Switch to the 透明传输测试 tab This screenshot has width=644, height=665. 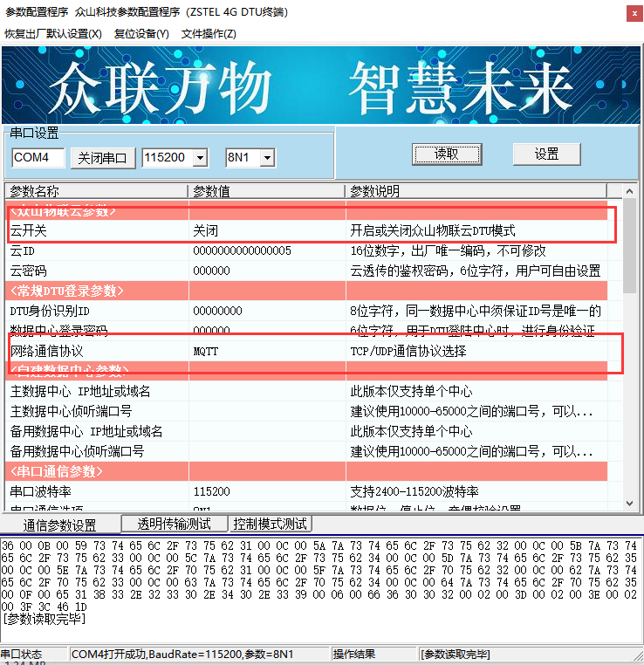click(x=175, y=524)
